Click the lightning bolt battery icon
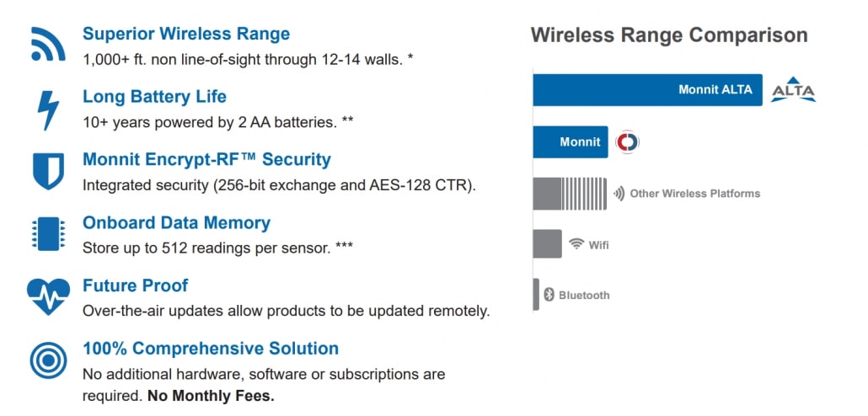This screenshot has height=416, width=868. (47, 109)
